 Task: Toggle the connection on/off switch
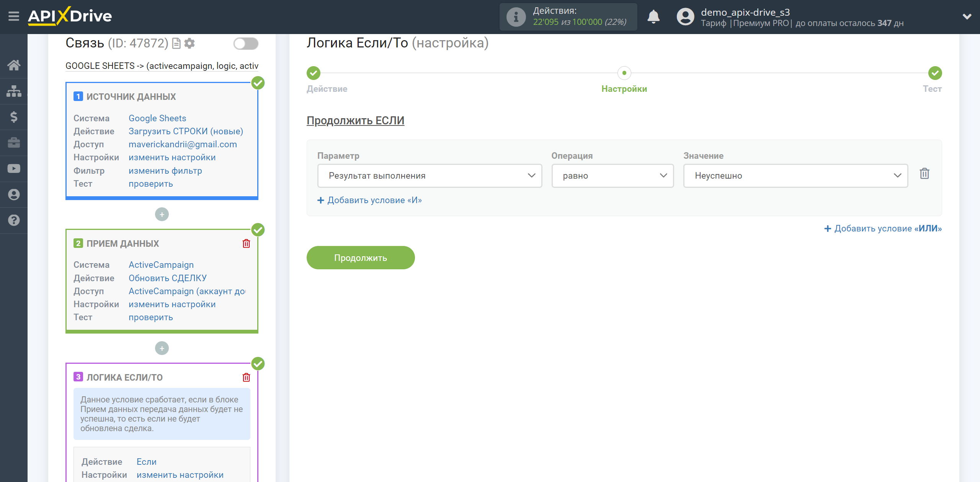[246, 44]
